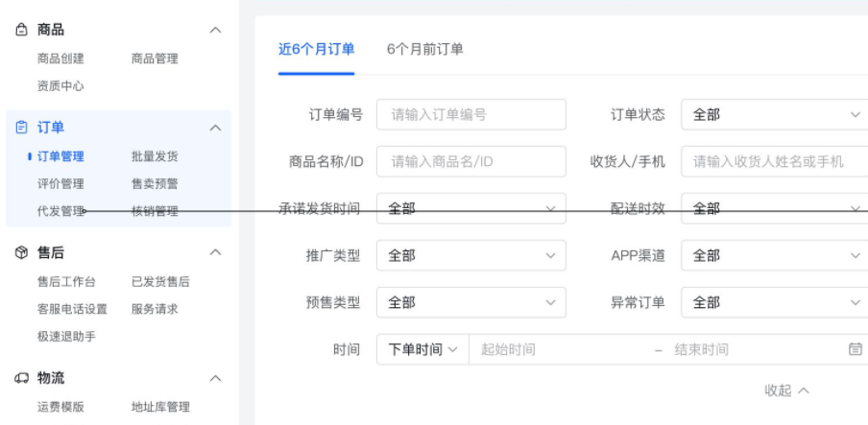Open the calendar icon in time range field
Viewport: 868px width, 425px height.
coord(856,349)
